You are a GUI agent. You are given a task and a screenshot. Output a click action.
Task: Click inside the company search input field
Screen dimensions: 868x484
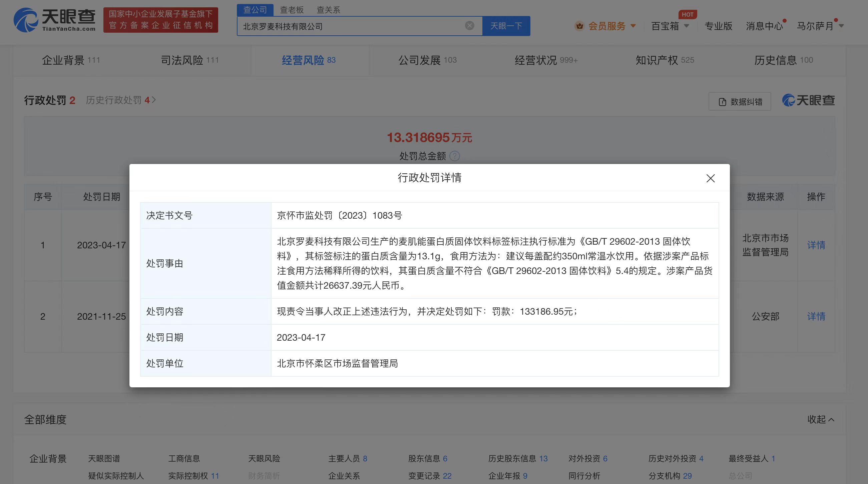point(354,26)
